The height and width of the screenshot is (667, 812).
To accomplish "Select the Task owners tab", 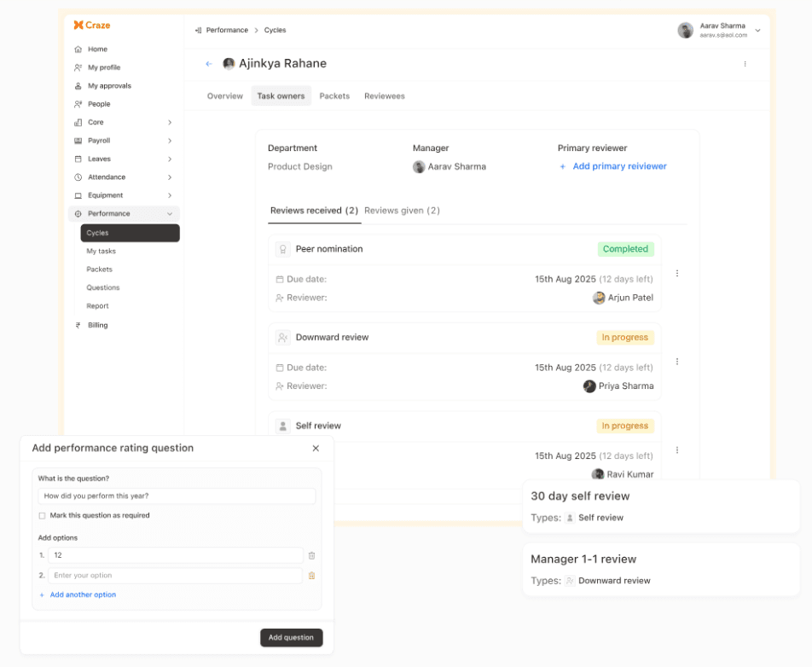I will pos(281,96).
